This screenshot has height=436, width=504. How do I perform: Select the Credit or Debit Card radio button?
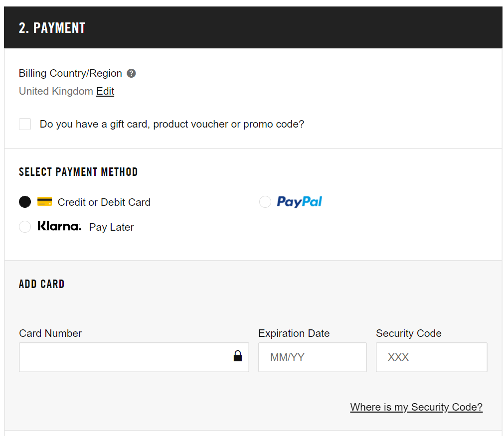pyautogui.click(x=25, y=202)
